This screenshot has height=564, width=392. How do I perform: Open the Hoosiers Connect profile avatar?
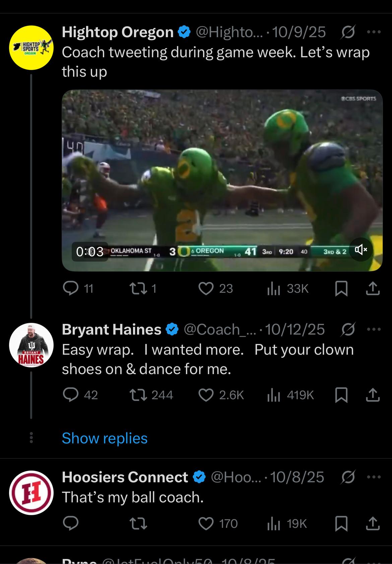(31, 492)
